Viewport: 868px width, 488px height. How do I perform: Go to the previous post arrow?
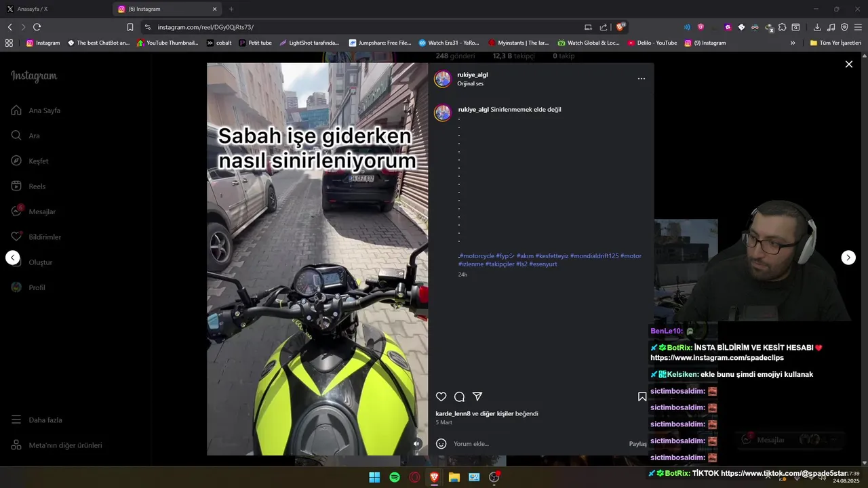(13, 258)
